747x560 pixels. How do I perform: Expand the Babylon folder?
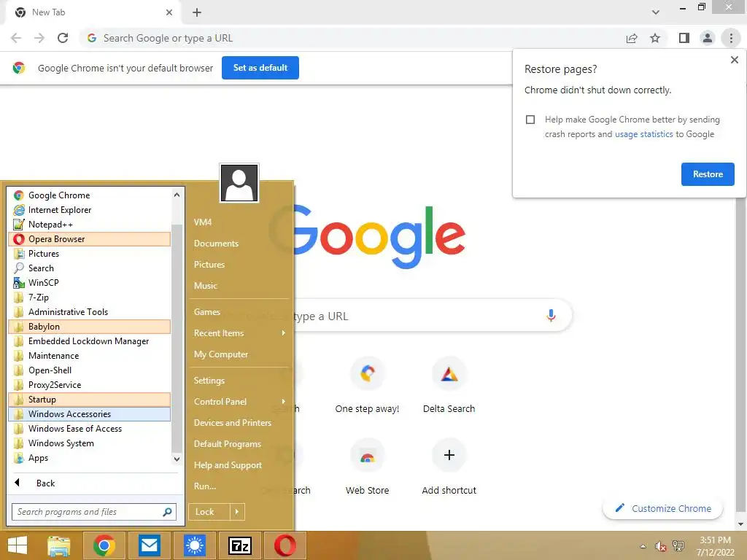pyautogui.click(x=90, y=327)
